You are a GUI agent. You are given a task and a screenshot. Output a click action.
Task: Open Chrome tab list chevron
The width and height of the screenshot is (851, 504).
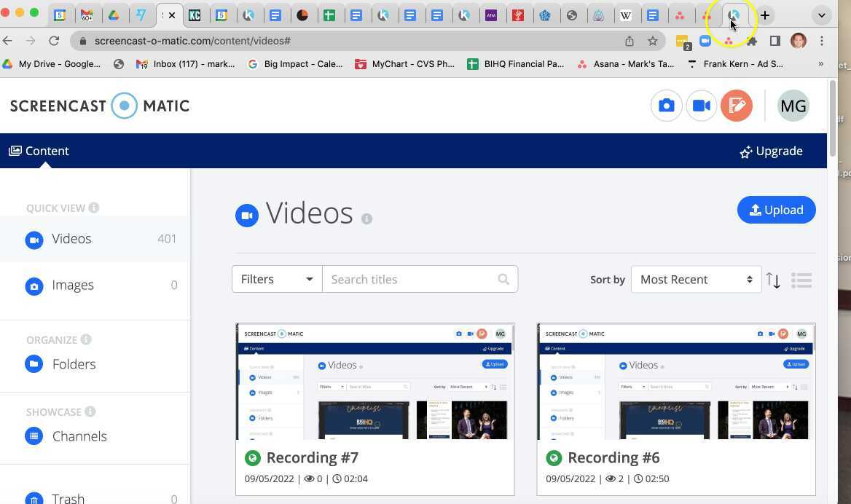821,15
